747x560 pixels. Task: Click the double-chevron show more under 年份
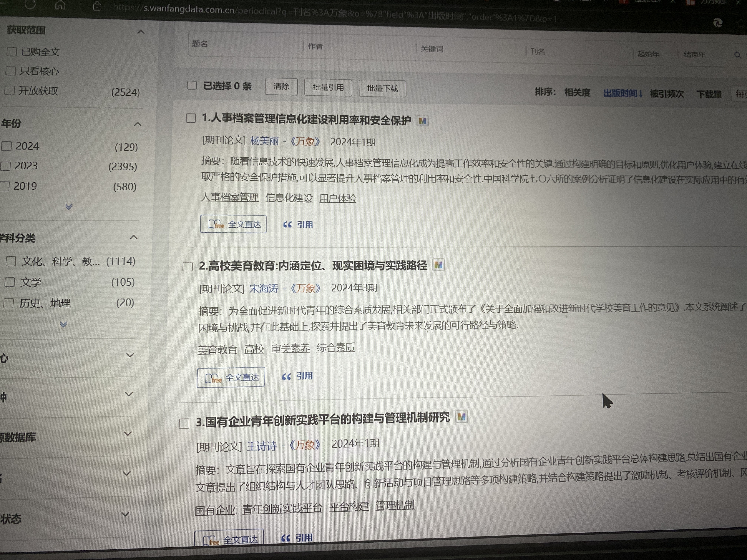69,207
